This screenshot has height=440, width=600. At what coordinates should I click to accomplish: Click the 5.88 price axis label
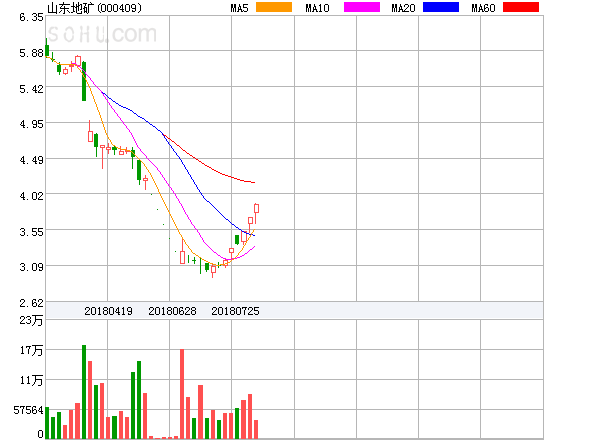point(31,53)
